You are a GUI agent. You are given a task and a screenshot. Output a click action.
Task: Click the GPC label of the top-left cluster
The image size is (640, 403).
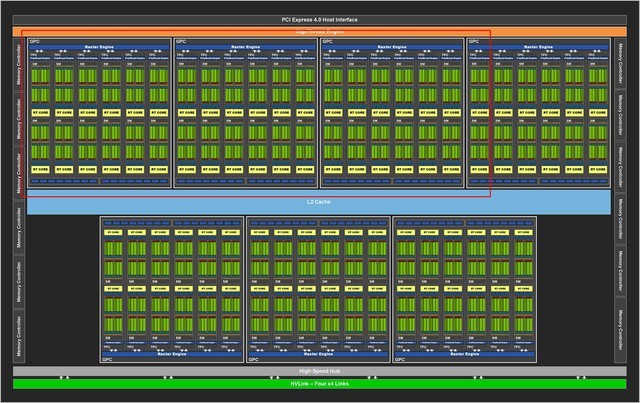click(35, 42)
